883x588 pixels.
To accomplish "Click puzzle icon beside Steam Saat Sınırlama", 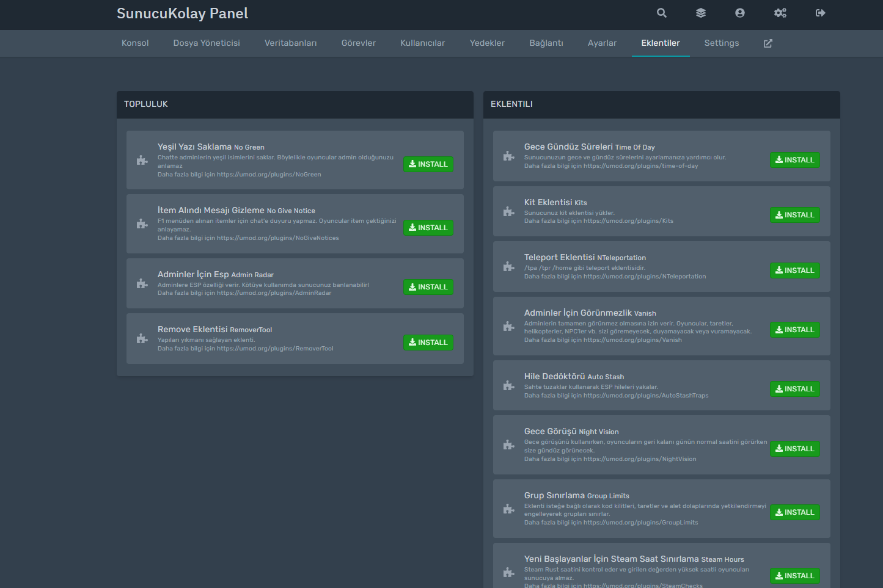I will pyautogui.click(x=508, y=572).
